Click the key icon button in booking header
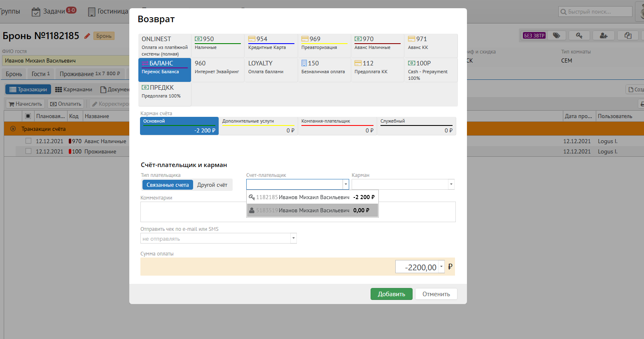This screenshot has width=644, height=339. point(579,36)
